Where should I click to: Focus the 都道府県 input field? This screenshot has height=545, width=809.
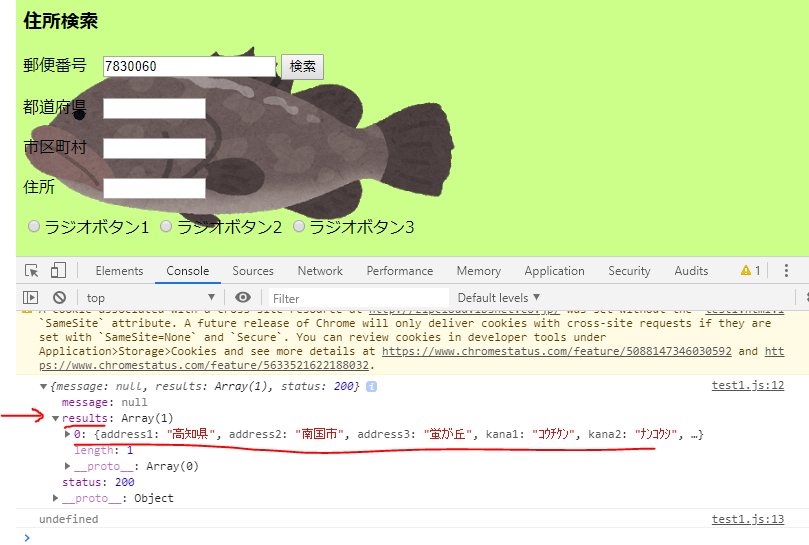154,108
